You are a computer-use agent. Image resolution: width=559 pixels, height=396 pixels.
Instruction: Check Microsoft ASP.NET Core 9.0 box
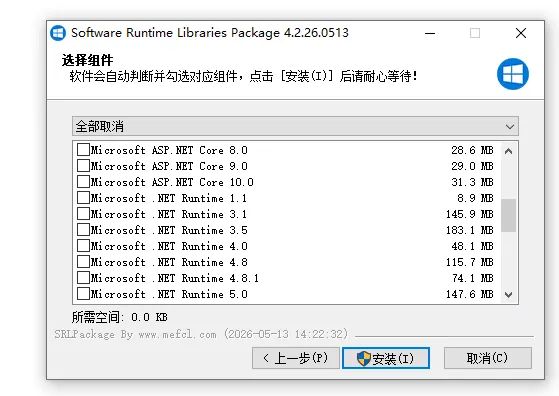pos(83,166)
